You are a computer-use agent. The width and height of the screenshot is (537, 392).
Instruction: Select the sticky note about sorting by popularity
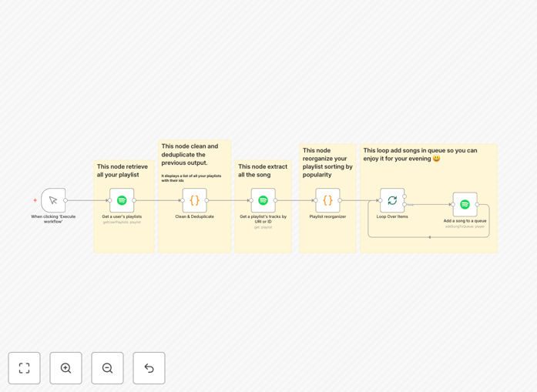[x=327, y=198]
